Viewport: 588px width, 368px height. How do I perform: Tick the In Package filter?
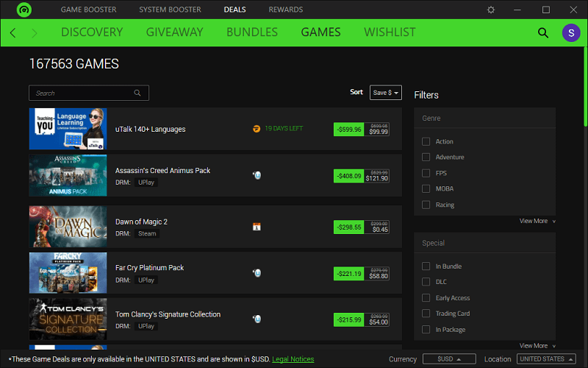coord(426,329)
